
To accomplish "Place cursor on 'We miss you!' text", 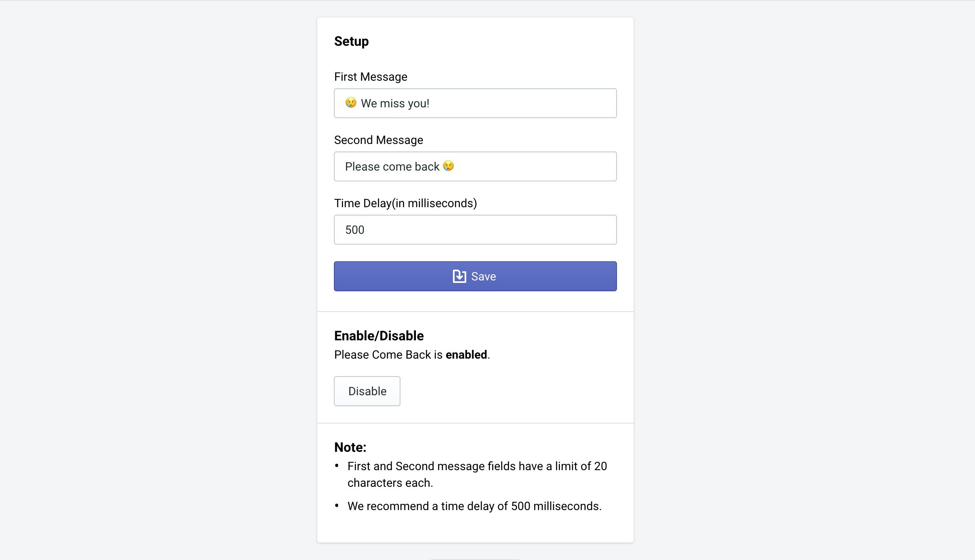I will (x=395, y=104).
